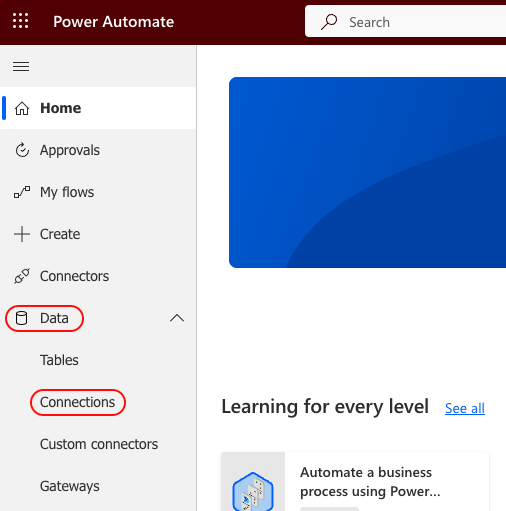Click the Data menu label

tap(54, 318)
